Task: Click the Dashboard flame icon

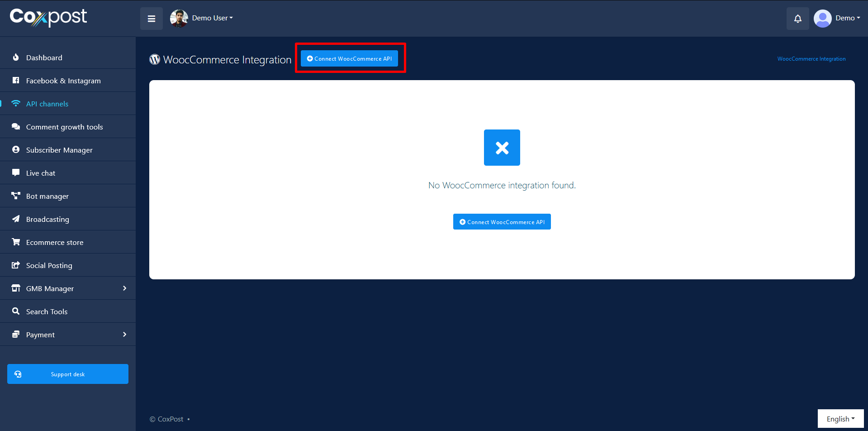Action: 16,57
